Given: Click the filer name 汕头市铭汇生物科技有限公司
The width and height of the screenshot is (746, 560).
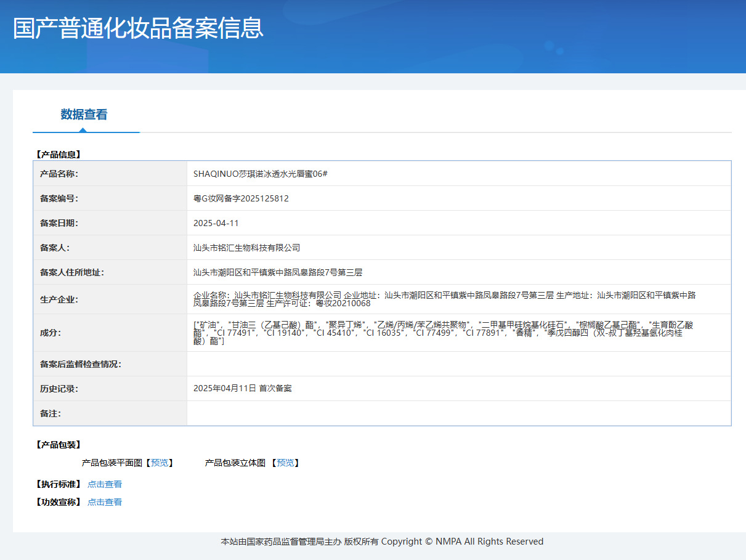Looking at the screenshot, I should click(246, 248).
